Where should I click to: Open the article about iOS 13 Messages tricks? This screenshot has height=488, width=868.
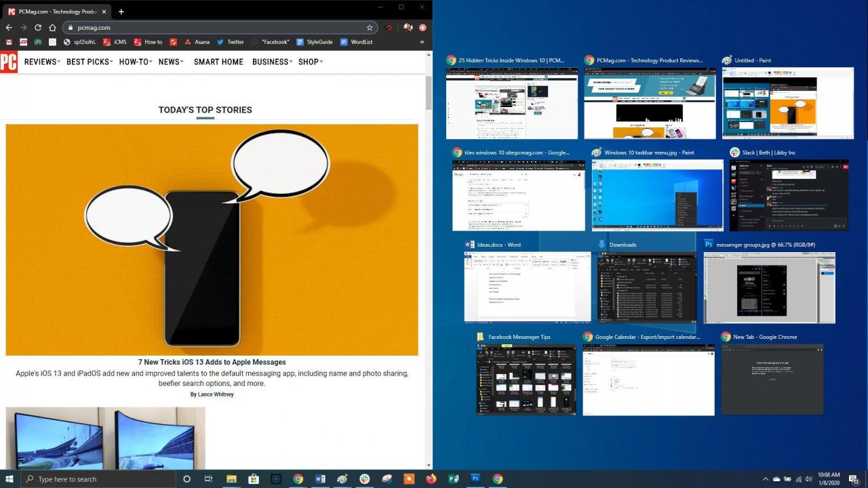[212, 362]
